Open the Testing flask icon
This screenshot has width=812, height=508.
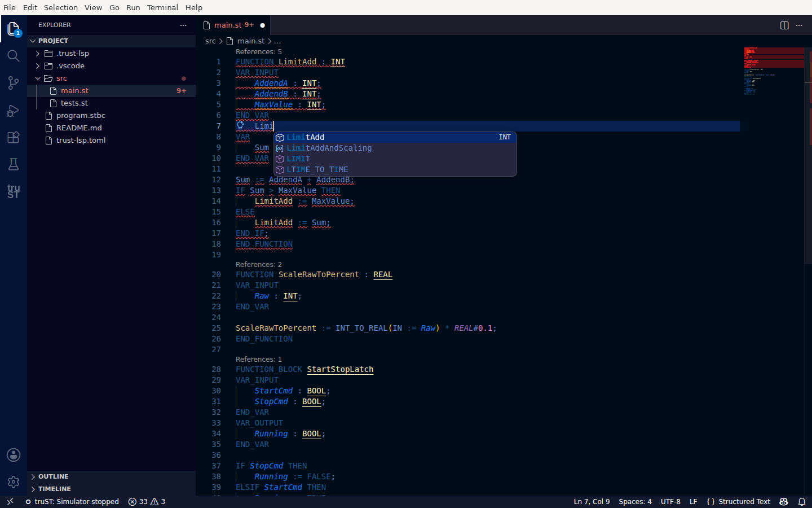(14, 164)
